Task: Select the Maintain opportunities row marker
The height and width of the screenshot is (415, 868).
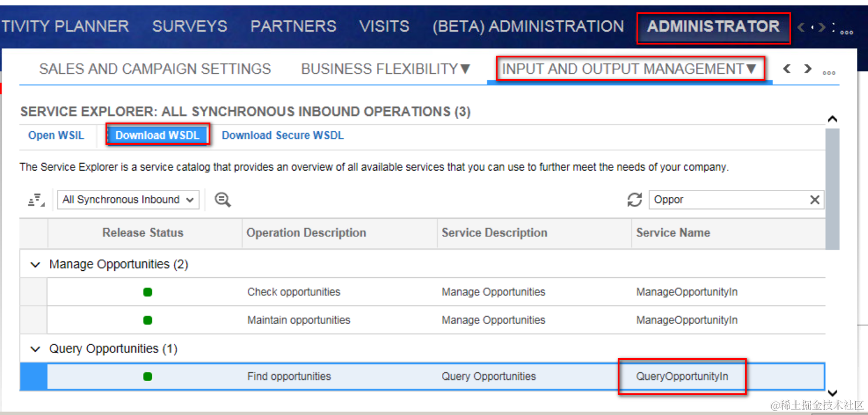Action: tap(33, 320)
